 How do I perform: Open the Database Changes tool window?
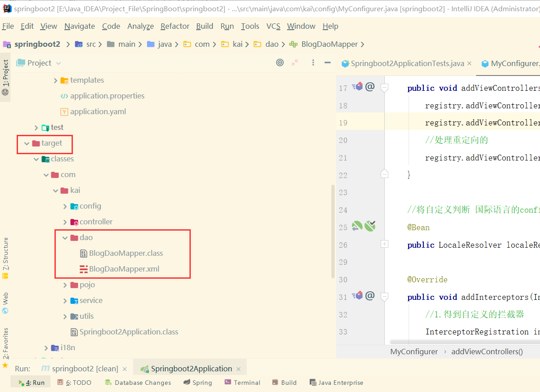pyautogui.click(x=138, y=383)
